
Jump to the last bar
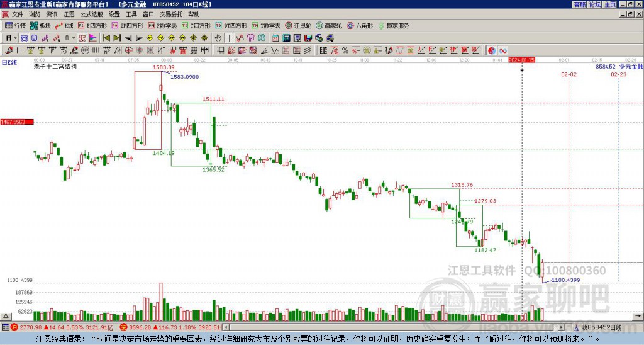click(x=117, y=38)
